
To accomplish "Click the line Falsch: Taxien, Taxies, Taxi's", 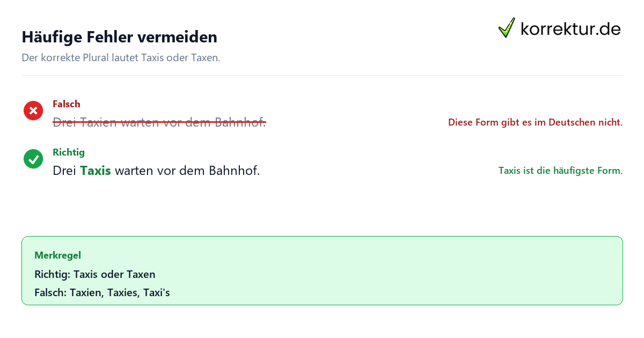I will [102, 292].
